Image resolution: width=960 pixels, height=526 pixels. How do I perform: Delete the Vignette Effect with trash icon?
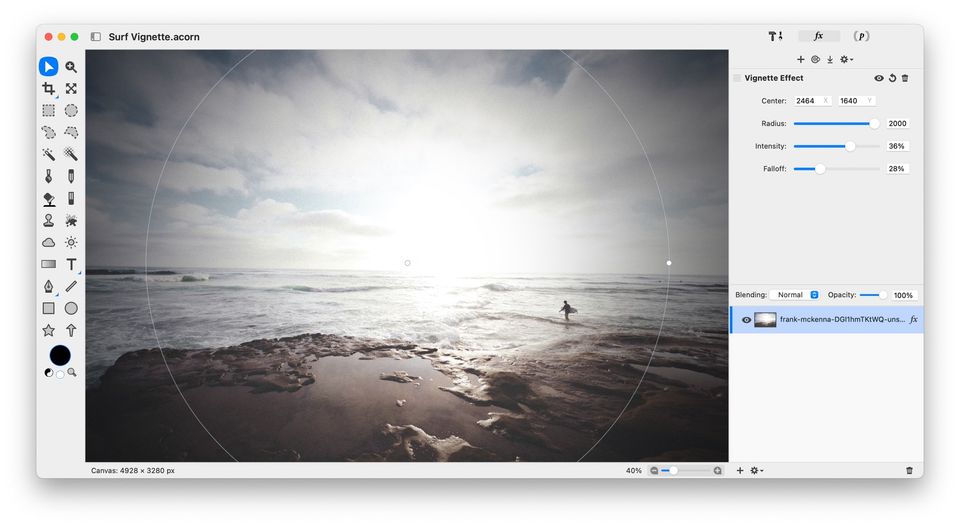(x=905, y=78)
